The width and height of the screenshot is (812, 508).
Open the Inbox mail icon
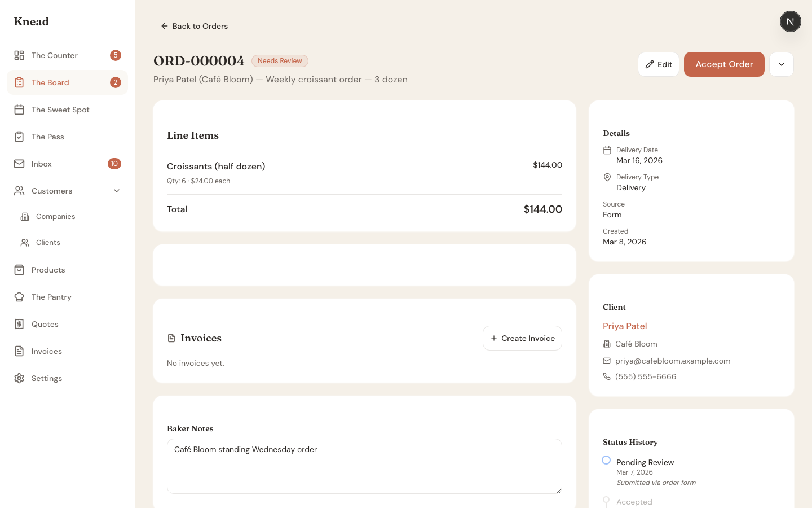(19, 164)
